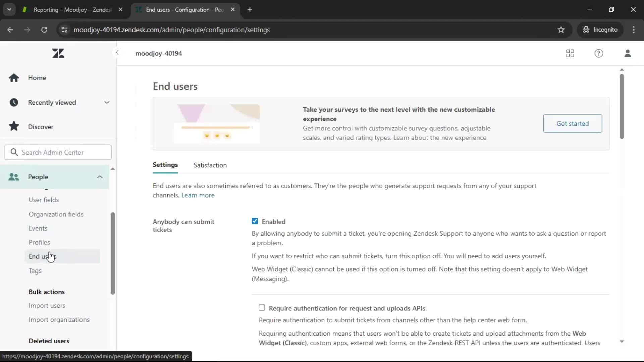Click the Bulk actions heading

[47, 292]
